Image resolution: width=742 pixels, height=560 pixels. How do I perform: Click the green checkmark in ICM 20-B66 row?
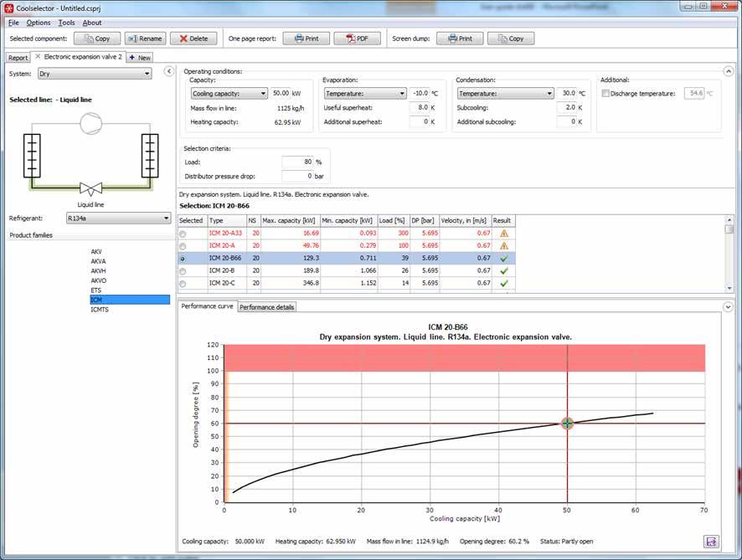point(504,259)
